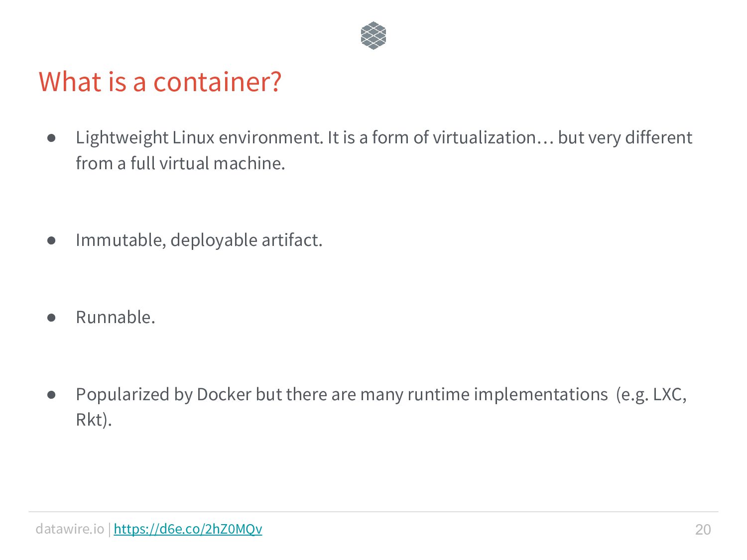Click the bullet dot before Popularized
Screen dimensions: 747x560
(51, 395)
